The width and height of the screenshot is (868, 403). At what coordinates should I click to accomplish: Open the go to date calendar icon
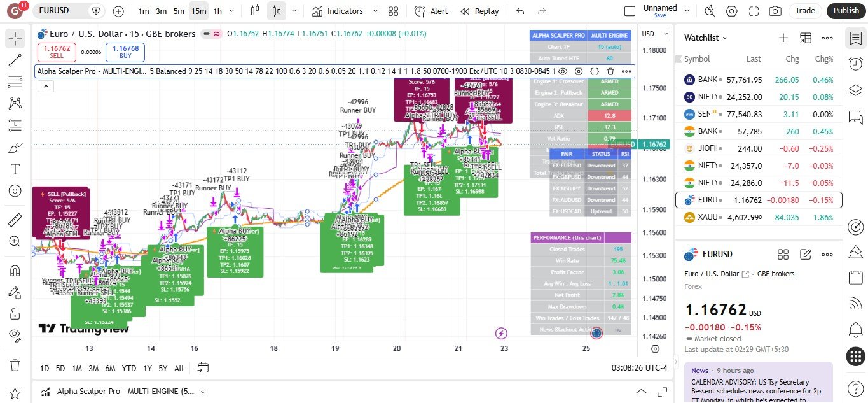point(203,367)
